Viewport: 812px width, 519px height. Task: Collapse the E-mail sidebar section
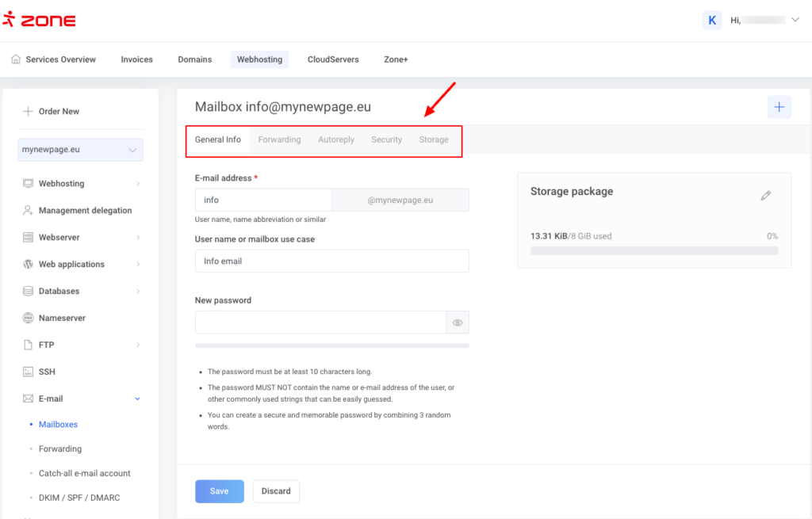coord(137,399)
